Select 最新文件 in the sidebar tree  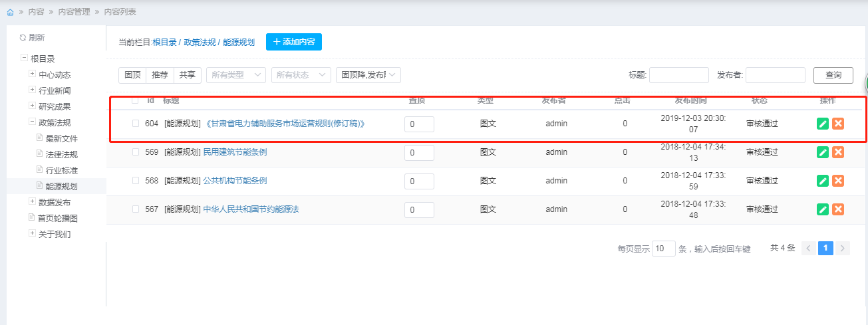(x=61, y=138)
